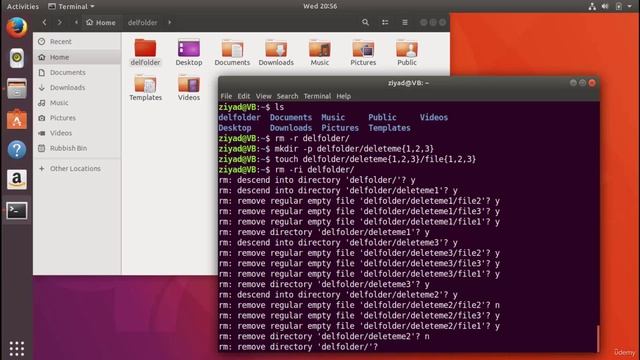This screenshot has height=360, width=640.
Task: Show applications grid in dock
Action: (17, 348)
